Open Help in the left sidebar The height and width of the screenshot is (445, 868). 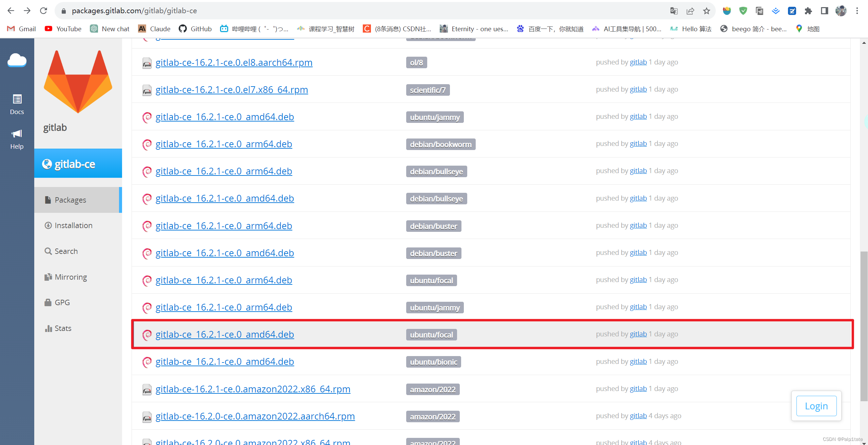pos(17,139)
